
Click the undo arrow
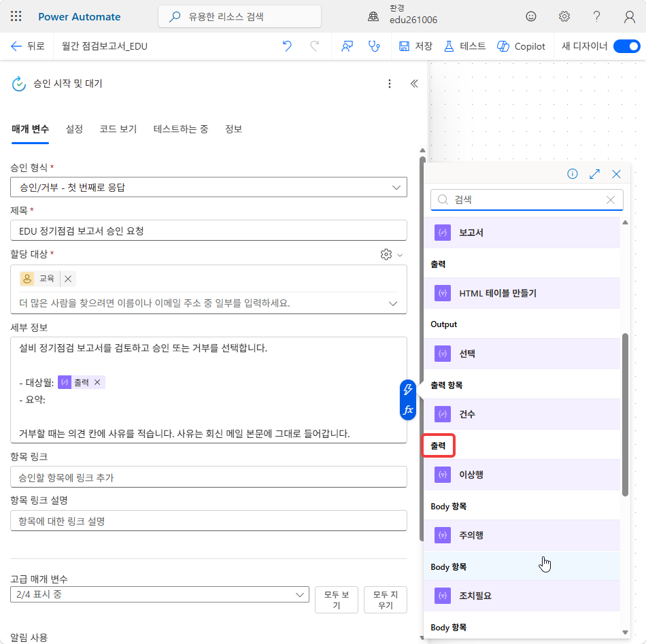[287, 46]
